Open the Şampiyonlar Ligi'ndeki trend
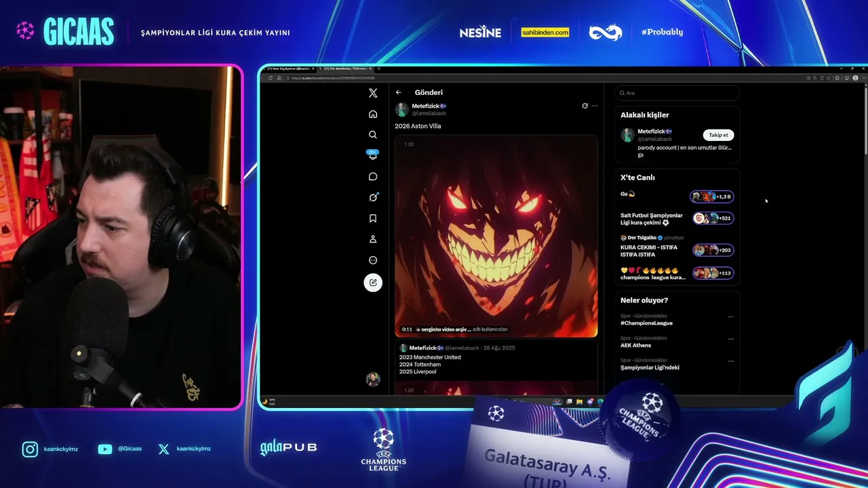The width and height of the screenshot is (868, 488). pos(650,367)
